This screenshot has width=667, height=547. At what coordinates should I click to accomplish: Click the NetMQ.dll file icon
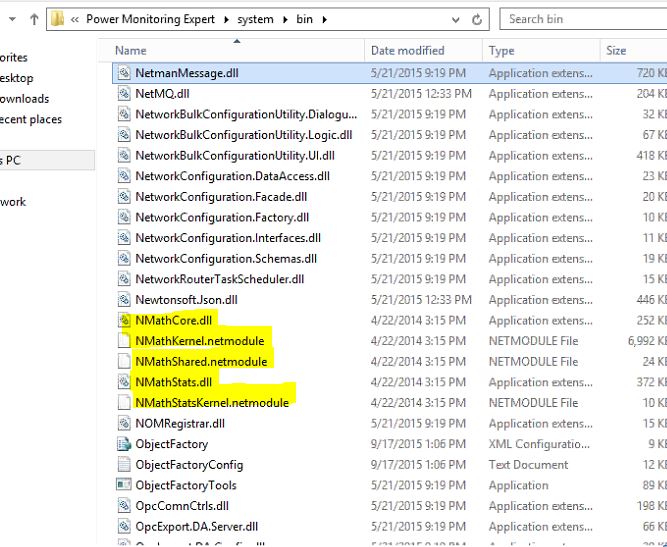(124, 94)
